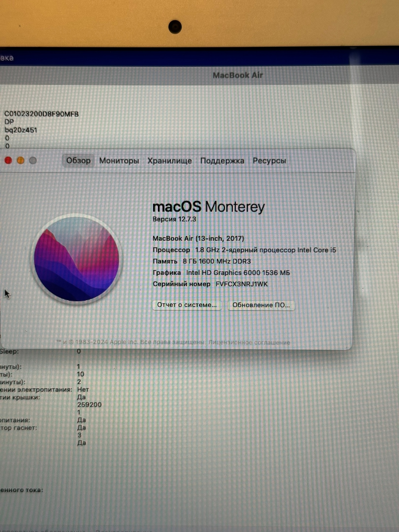Click the 259200 value in the system report
The image size is (399, 532).
(89, 404)
